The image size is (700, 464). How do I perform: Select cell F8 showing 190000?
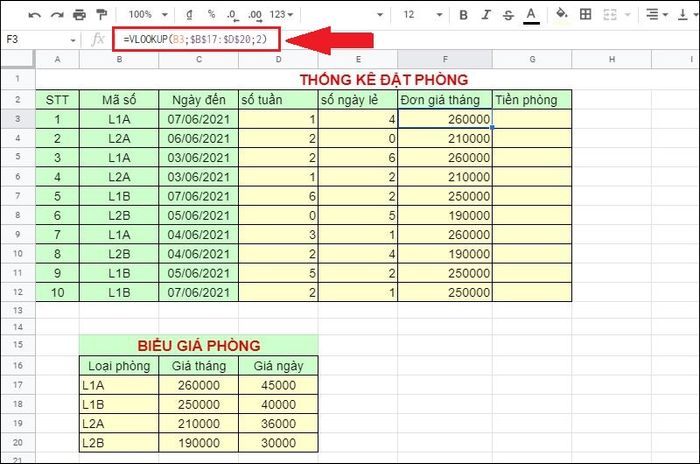tap(445, 215)
